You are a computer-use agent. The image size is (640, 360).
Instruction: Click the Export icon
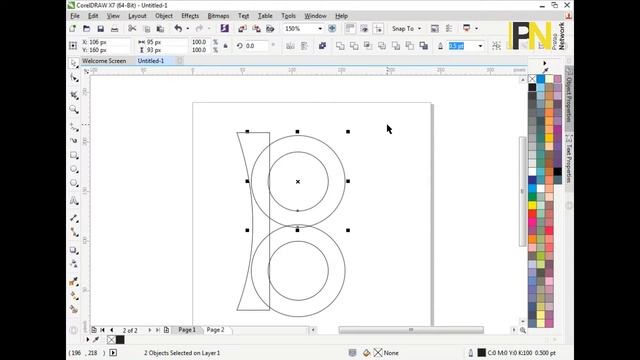click(x=256, y=29)
